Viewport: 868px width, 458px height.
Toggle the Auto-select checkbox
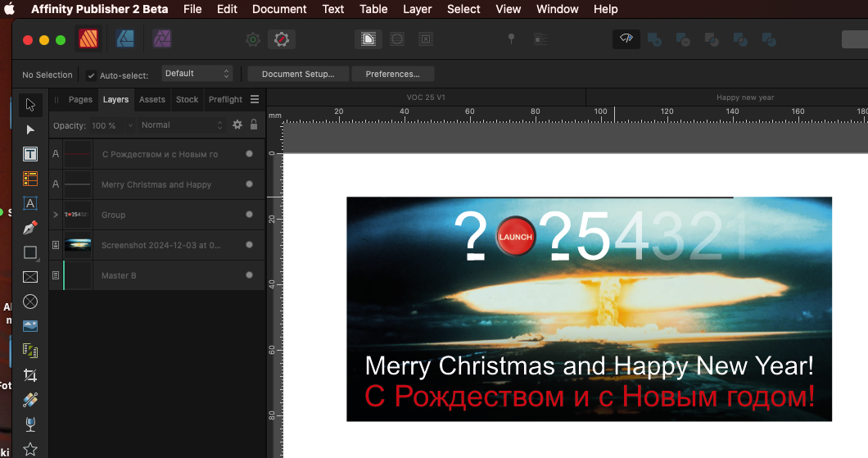pos(92,75)
